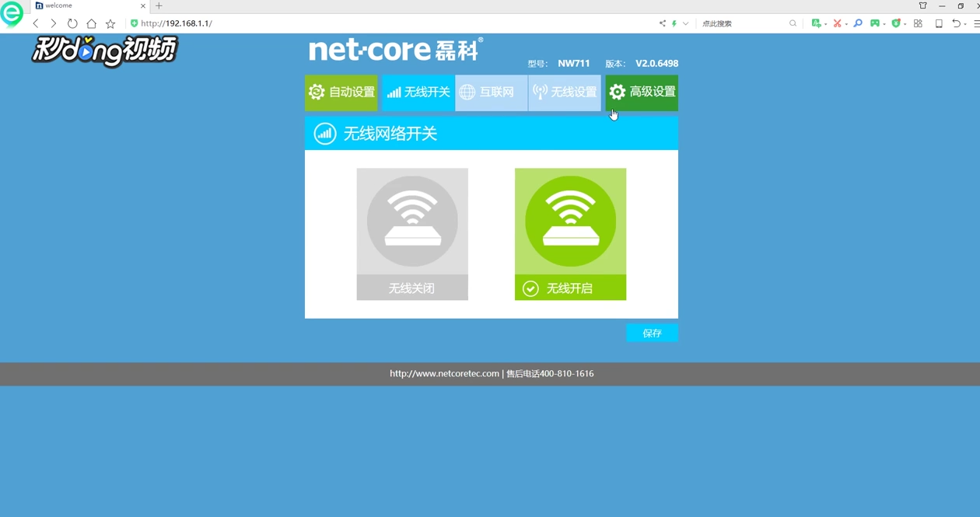The height and width of the screenshot is (517, 980).
Task: Select the red scissors screenshot tool
Action: pos(837,23)
